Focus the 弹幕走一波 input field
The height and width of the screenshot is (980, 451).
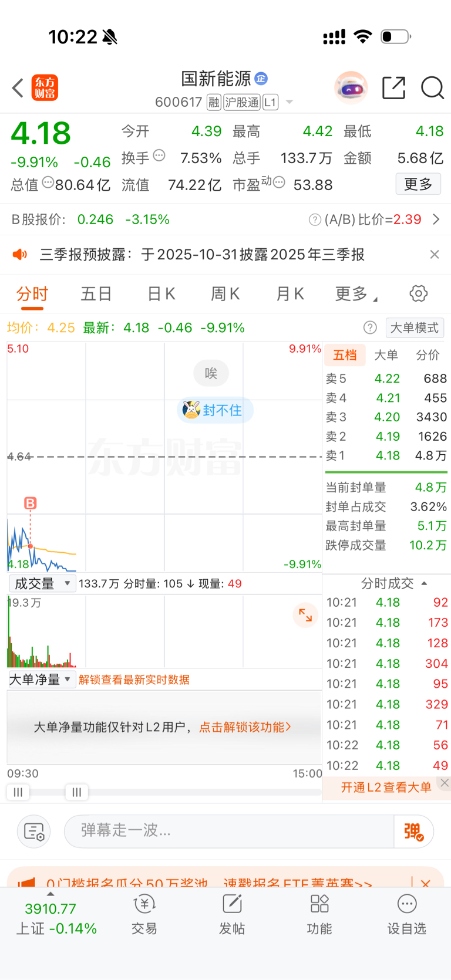(x=229, y=832)
